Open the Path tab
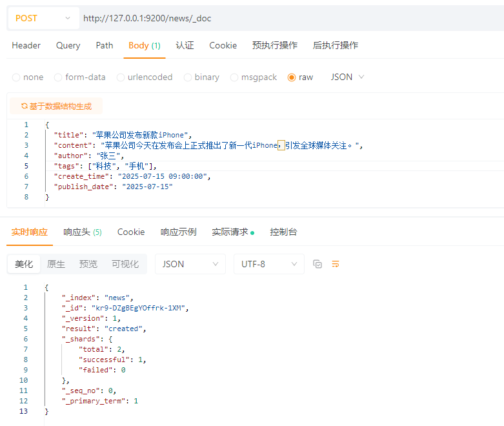The width and height of the screenshot is (504, 426). coord(105,45)
